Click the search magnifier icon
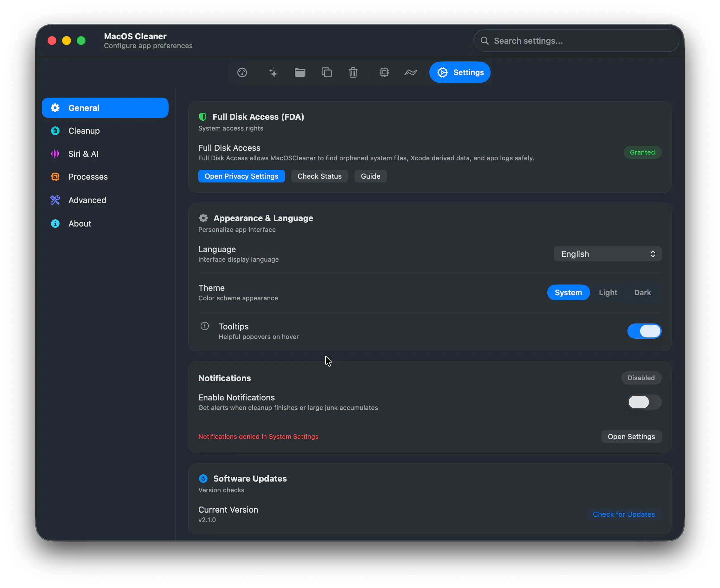 (x=485, y=41)
